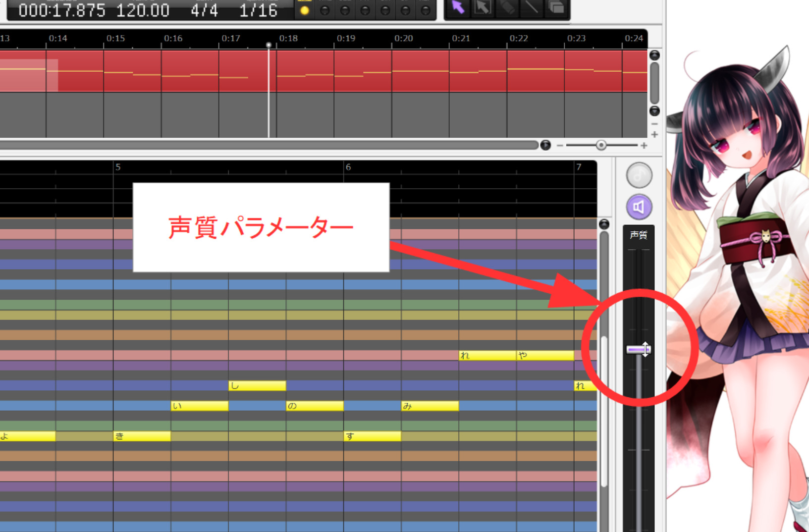Click the track height plus zoom button
The height and width of the screenshot is (532, 809).
654,135
